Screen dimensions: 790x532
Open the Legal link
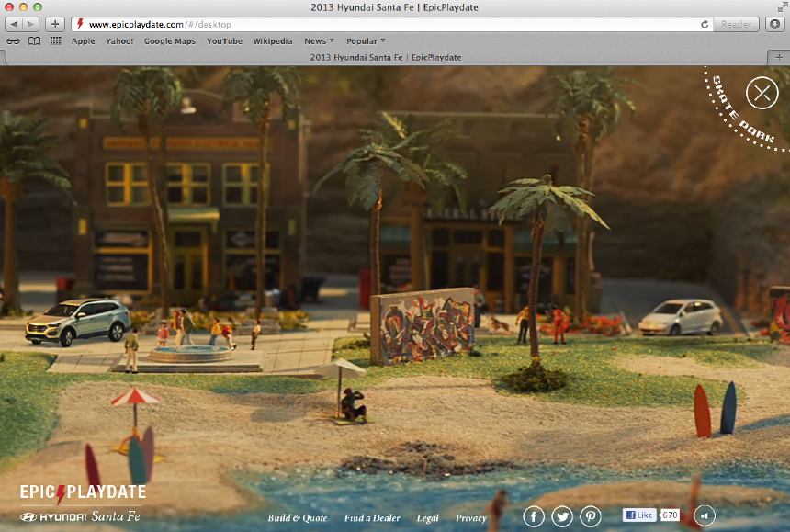(428, 518)
